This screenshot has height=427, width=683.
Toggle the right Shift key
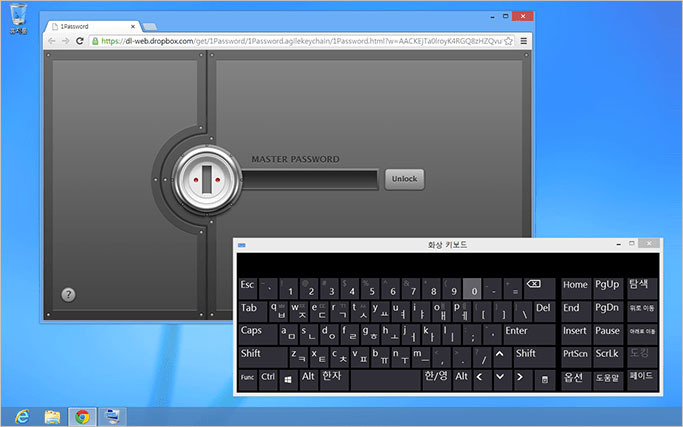pos(534,357)
